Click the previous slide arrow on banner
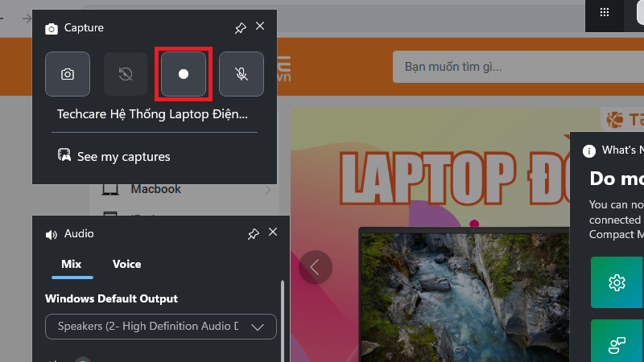Viewport: 644px width, 362px height. point(315,267)
